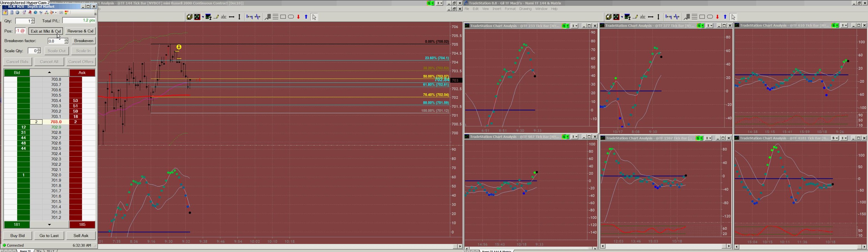Open the View menu in TradeStation

[x=486, y=9]
